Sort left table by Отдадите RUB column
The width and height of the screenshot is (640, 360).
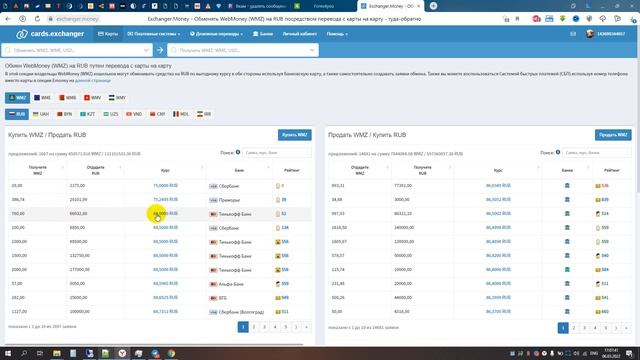[96, 170]
